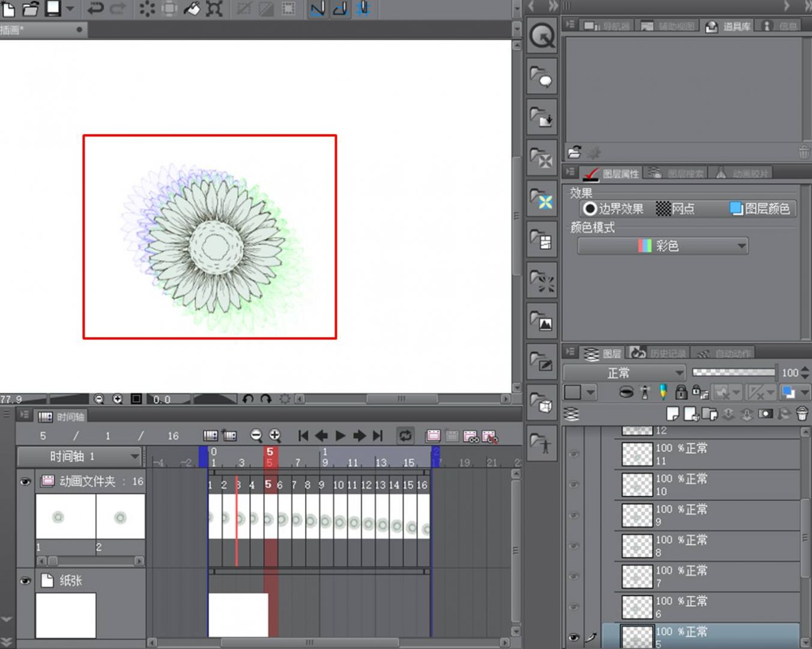Screen dimensions: 812x649
Task: Delete the selected layer
Action: coord(802,413)
